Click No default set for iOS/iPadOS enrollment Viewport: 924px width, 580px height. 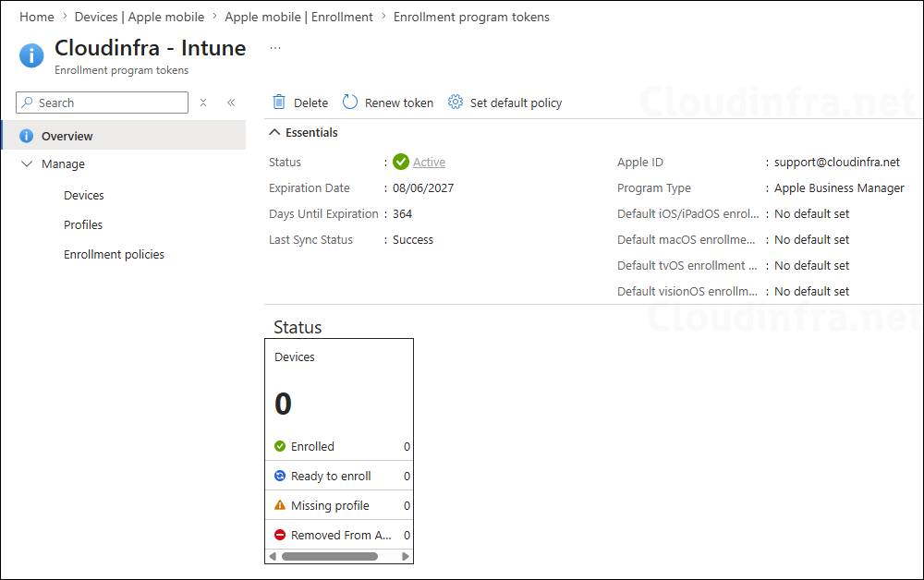tap(811, 213)
